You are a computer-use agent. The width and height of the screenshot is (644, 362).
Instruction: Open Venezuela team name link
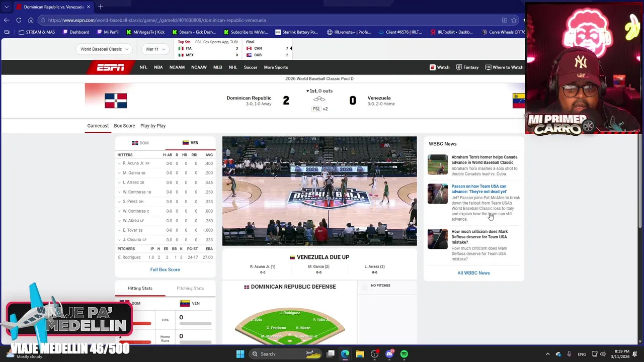coord(379,98)
